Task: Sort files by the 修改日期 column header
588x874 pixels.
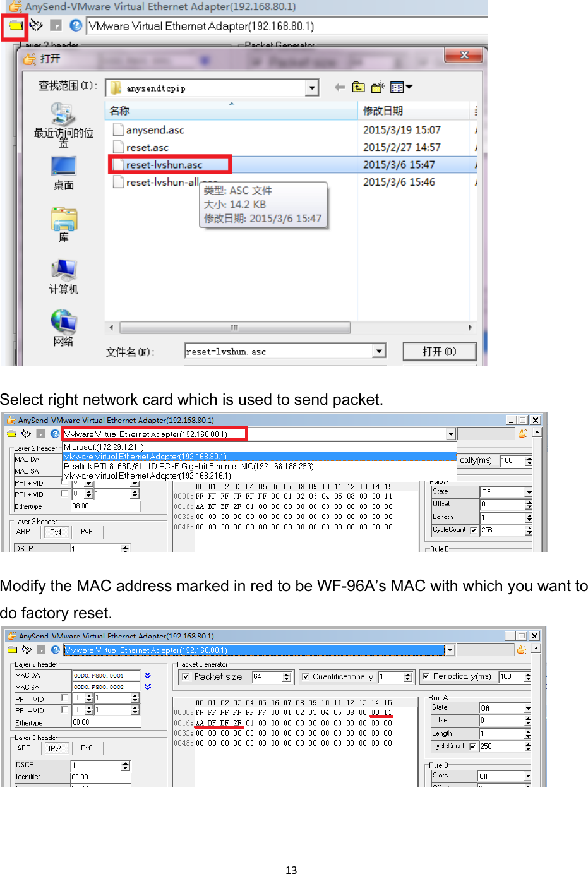Action: click(415, 111)
